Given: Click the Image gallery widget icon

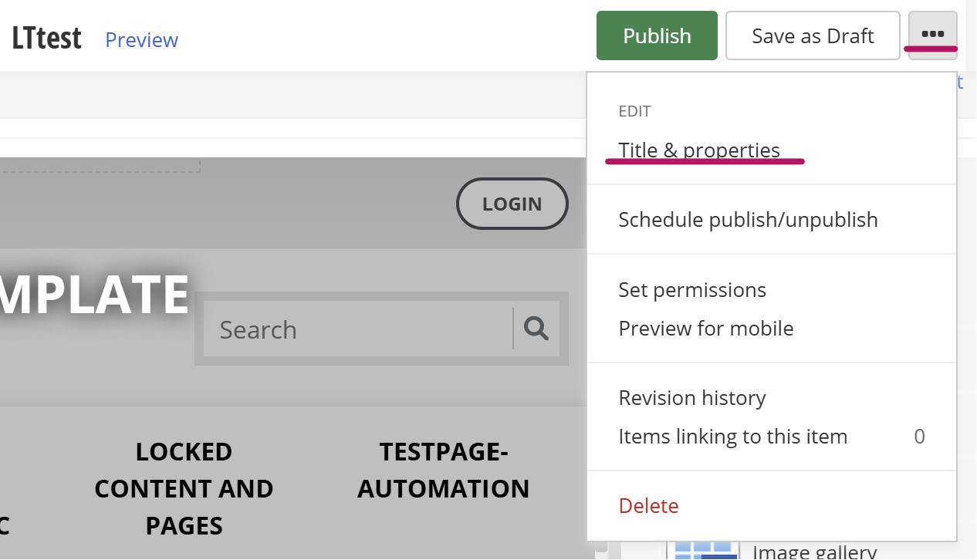Looking at the screenshot, I should 702,549.
